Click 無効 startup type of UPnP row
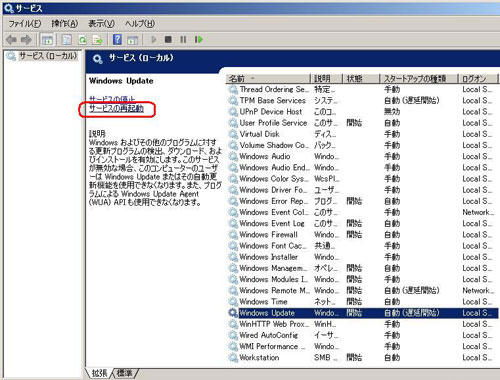The image size is (500, 380). click(x=392, y=112)
